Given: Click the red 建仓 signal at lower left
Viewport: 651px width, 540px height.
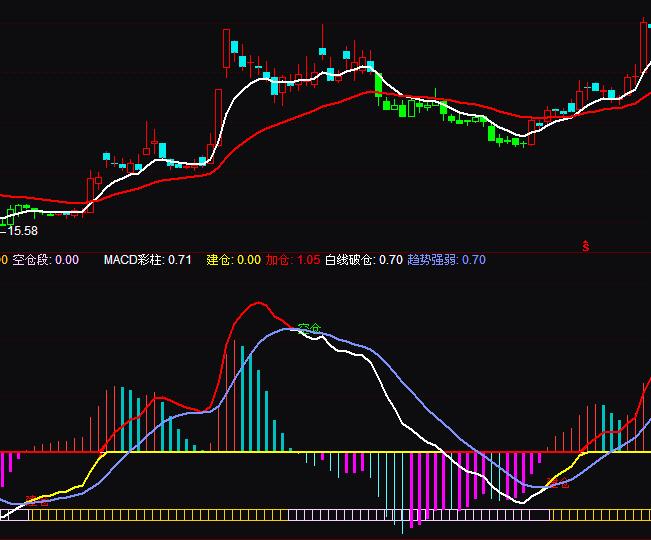Looking at the screenshot, I should [x=36, y=501].
